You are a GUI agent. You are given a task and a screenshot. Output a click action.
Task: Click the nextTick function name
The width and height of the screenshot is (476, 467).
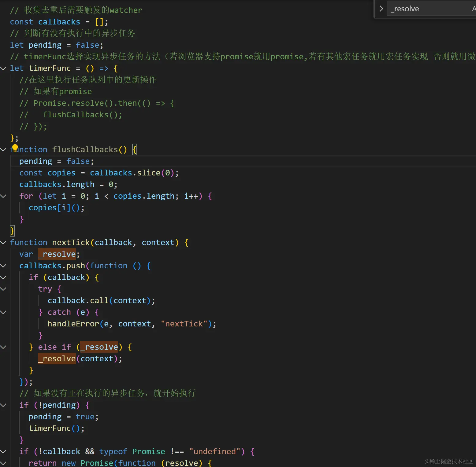pos(71,242)
